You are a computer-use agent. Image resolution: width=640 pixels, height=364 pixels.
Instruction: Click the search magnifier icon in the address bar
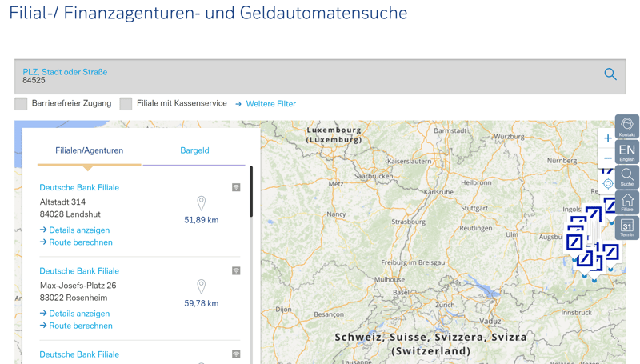(x=610, y=74)
